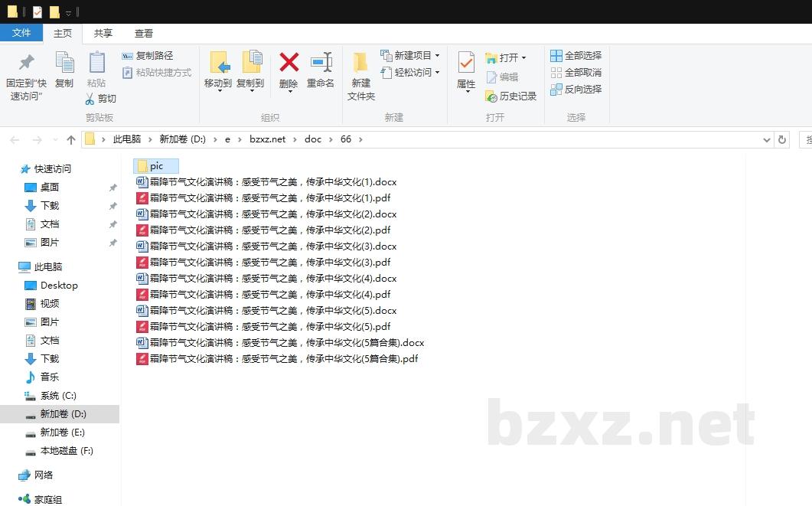Click the bzxz.net breadcrumb segment
Viewport: 812px width, 506px height.
[267, 139]
